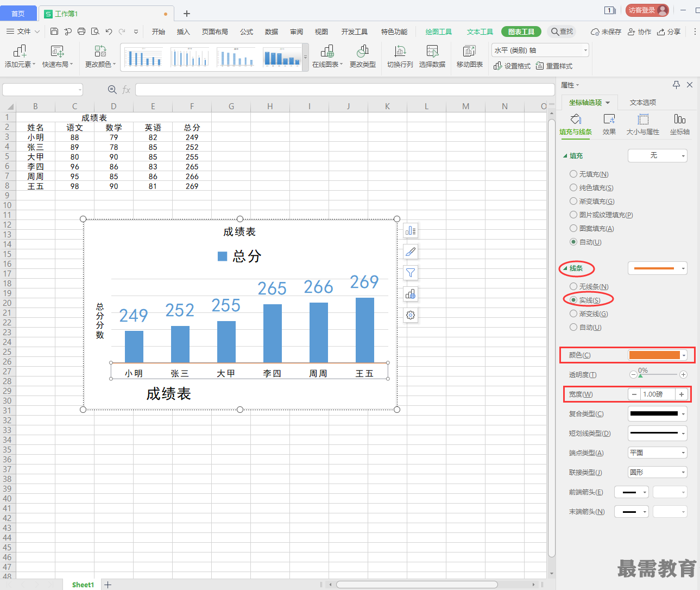Open line style preview dropdown beside 线条

coord(658,268)
